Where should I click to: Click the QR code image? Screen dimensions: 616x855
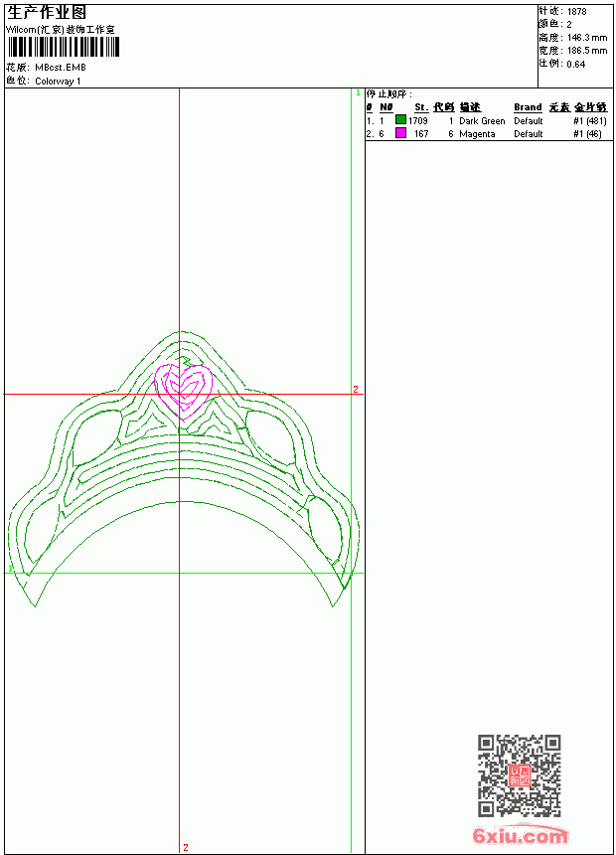tap(520, 775)
